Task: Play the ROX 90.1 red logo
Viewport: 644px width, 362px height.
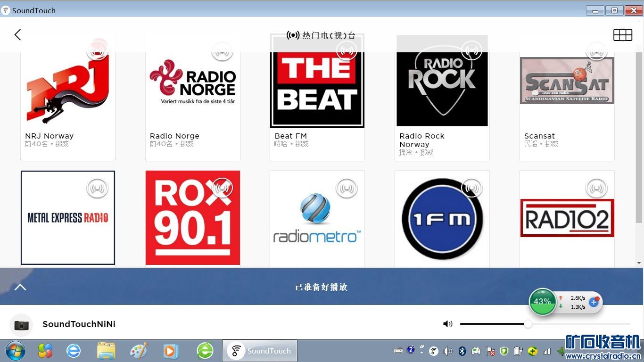Action: point(193,218)
